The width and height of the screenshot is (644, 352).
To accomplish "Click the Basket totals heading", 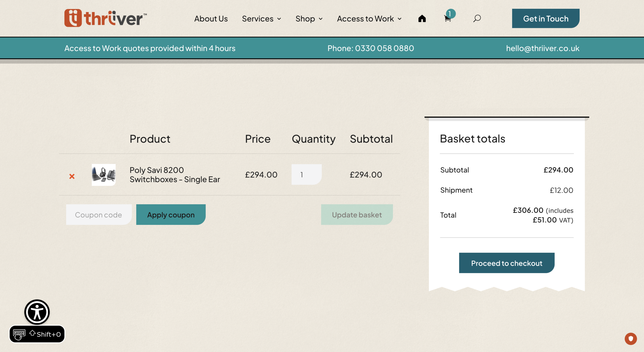I will pyautogui.click(x=472, y=139).
